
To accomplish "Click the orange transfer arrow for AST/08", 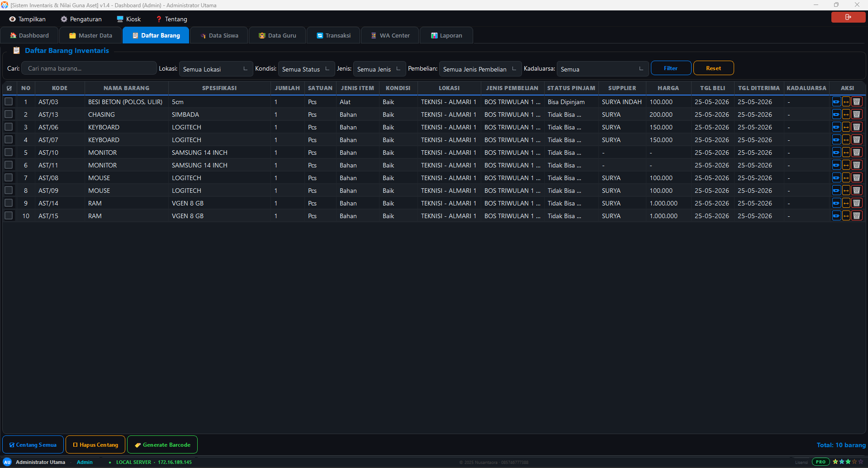I will (846, 178).
